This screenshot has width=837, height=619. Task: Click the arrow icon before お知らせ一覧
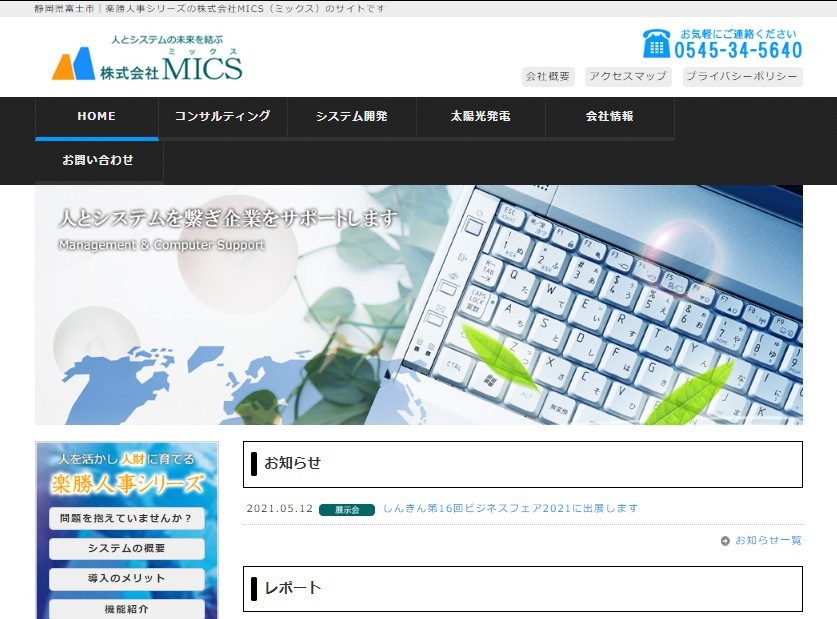(725, 540)
